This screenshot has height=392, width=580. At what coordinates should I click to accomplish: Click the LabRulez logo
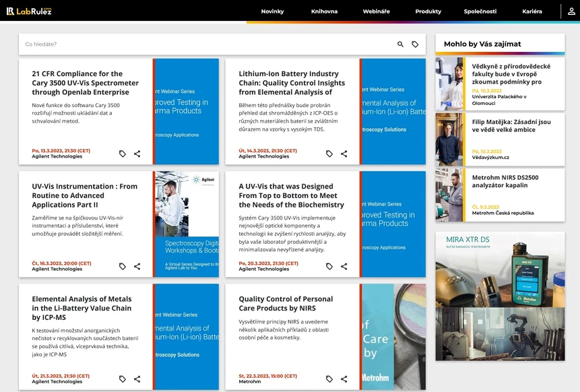[29, 11]
